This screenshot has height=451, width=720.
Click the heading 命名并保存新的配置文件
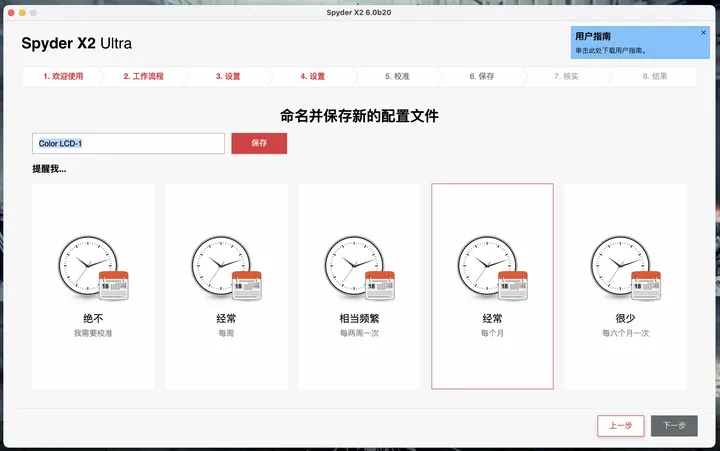click(x=360, y=116)
